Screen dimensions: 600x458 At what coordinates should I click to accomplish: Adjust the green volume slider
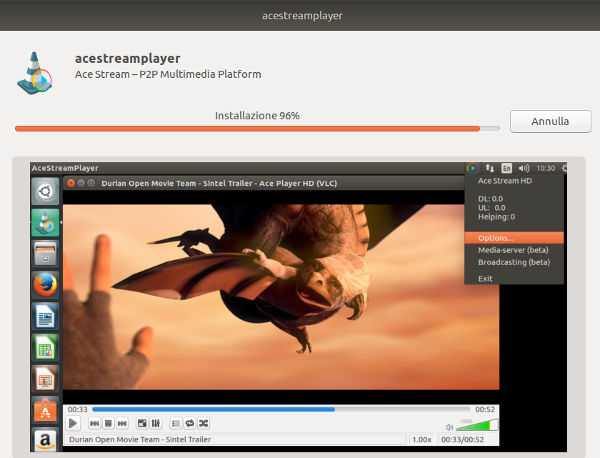pos(477,425)
